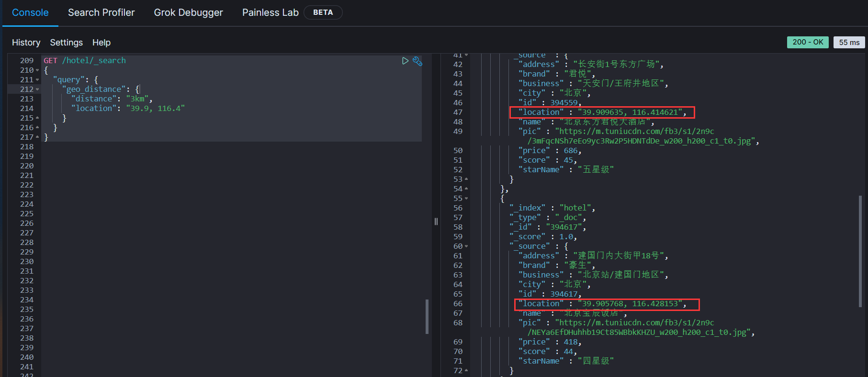Switch to the Search Profiler tab
Viewport: 868px width, 377px height.
(x=101, y=12)
